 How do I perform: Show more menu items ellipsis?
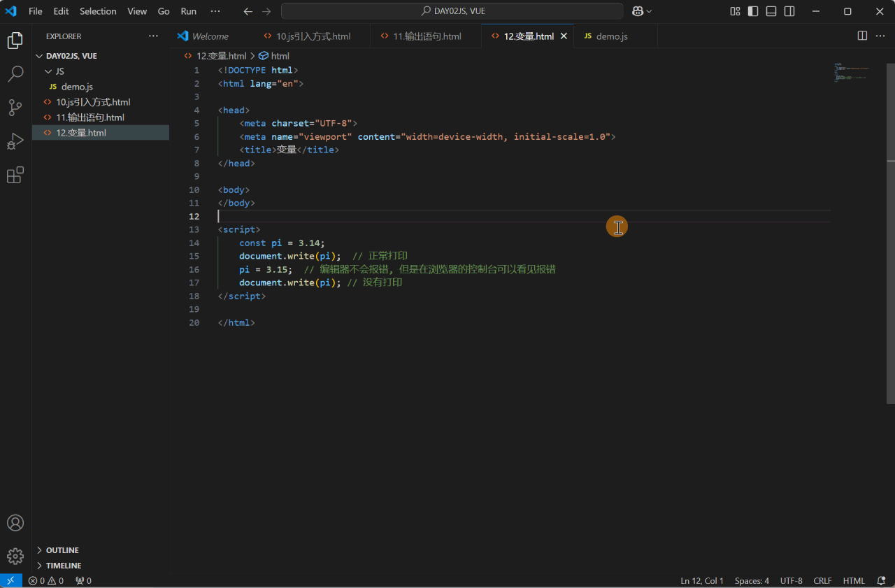(x=215, y=11)
